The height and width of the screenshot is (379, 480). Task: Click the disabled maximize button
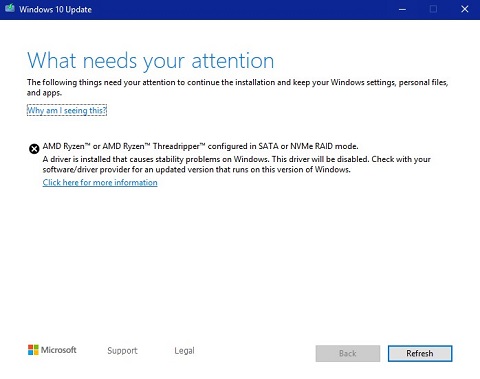(433, 9)
